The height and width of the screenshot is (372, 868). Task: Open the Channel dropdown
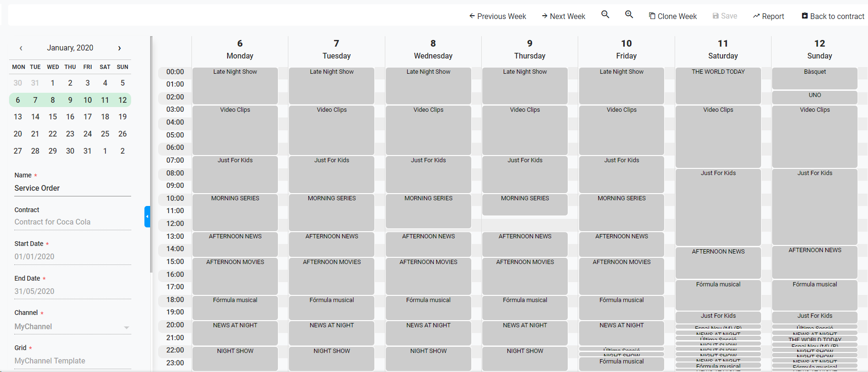pos(72,327)
